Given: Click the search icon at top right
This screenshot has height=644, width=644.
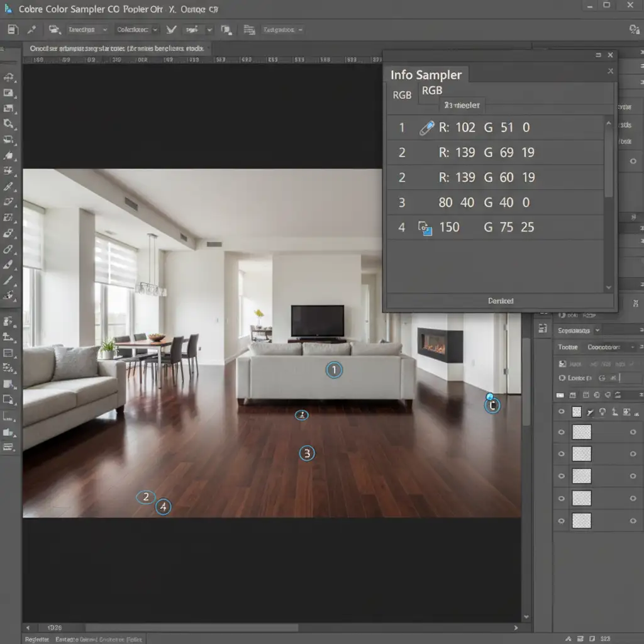Looking at the screenshot, I should click(634, 30).
